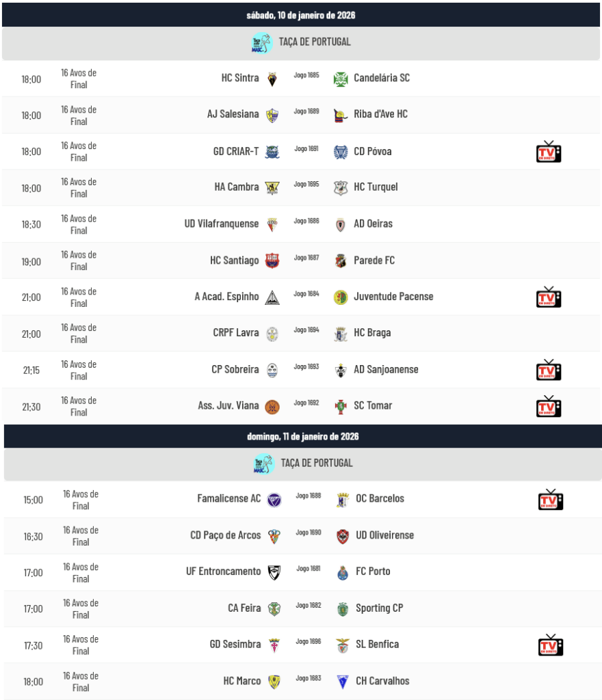This screenshot has width=602, height=700.
Task: Click TV icon on CP Sobreira row
Action: pyautogui.click(x=548, y=370)
